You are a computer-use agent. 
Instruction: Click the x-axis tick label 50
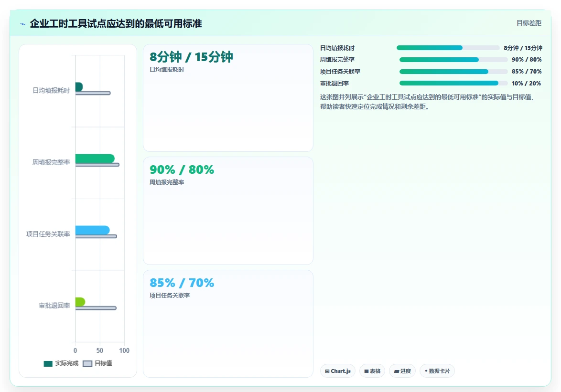100,350
